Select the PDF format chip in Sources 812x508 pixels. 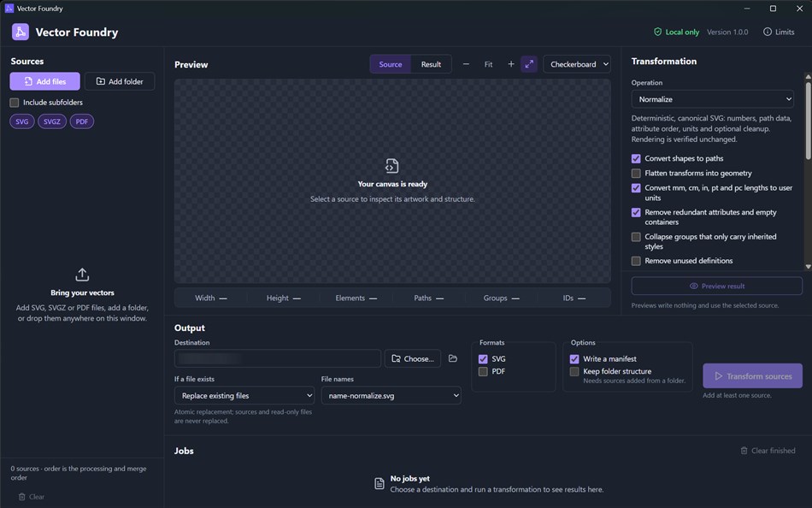(82, 121)
